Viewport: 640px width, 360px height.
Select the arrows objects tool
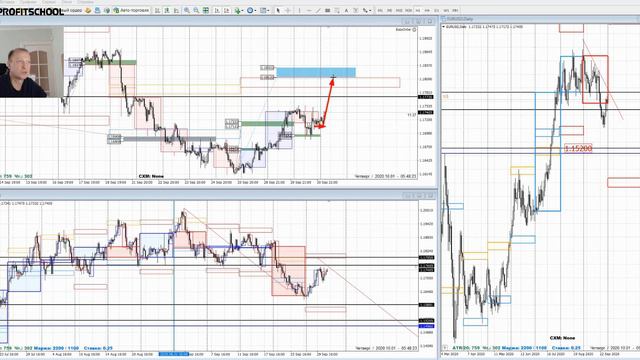coord(364,10)
